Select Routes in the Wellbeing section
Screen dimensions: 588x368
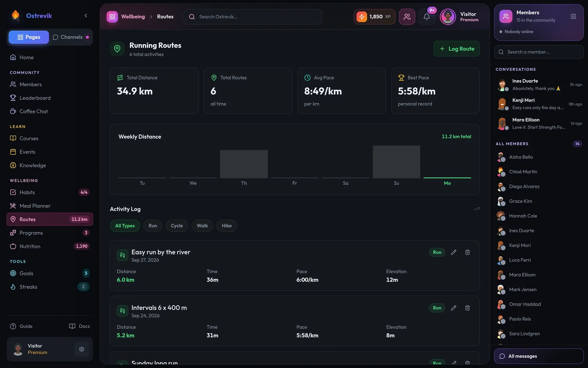(x=50, y=219)
